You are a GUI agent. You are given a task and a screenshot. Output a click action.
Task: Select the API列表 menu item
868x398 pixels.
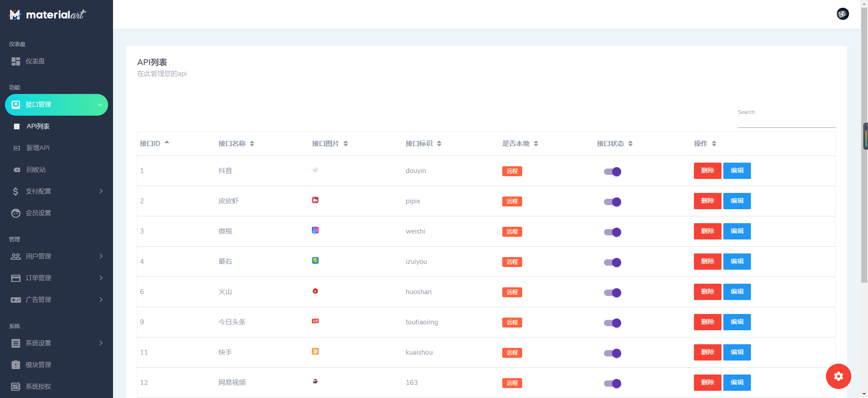pos(38,126)
